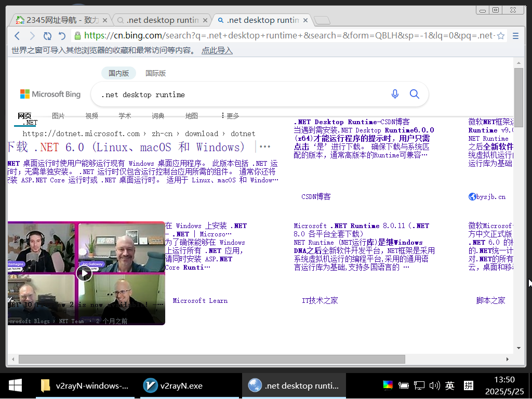Click the horizontal scrollbar thumb

point(212,360)
